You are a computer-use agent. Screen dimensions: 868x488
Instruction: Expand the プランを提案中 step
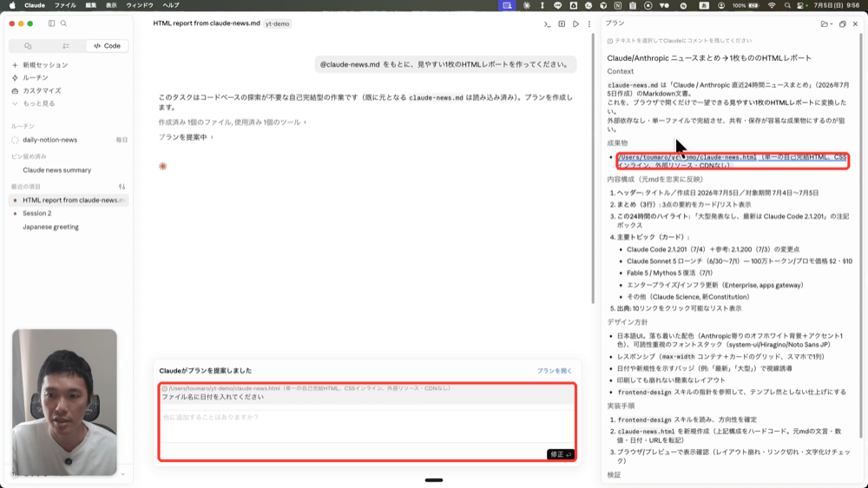[x=186, y=137]
